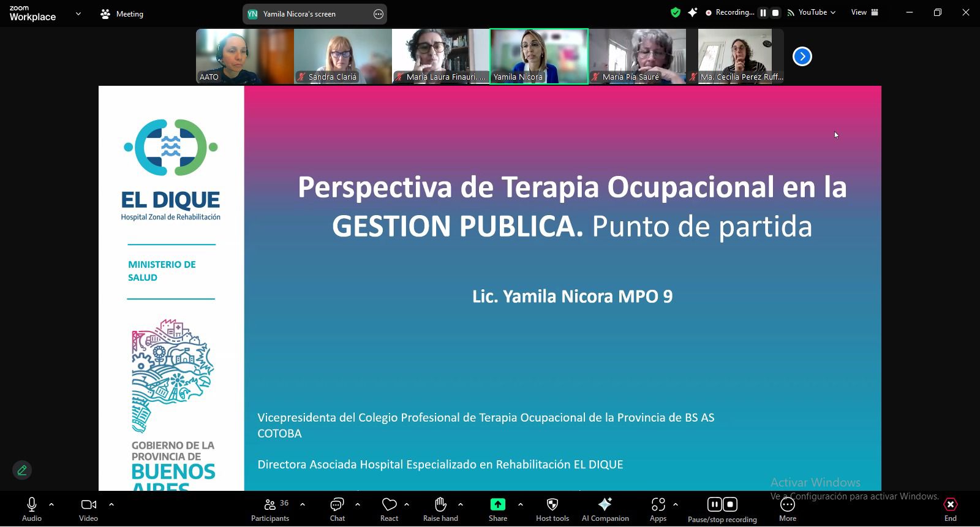This screenshot has height=527, width=980.
Task: Click the muted mic icon on María Pía Sauré's thumbnail
Action: point(595,77)
